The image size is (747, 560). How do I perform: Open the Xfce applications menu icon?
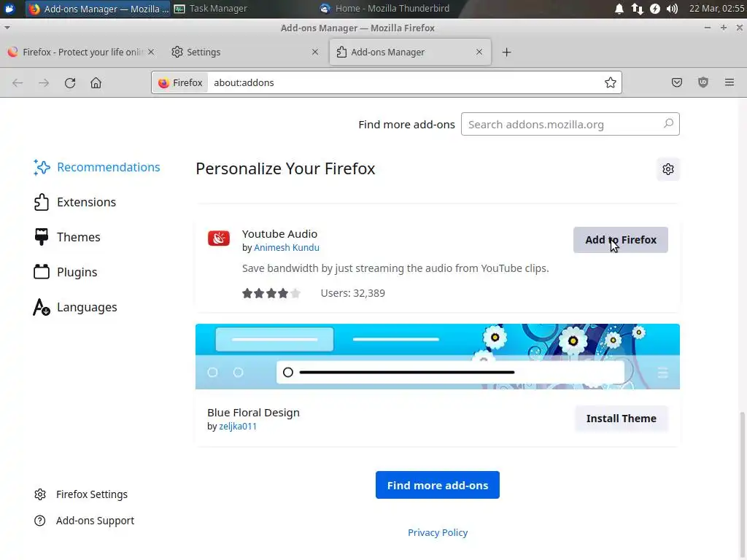click(9, 9)
